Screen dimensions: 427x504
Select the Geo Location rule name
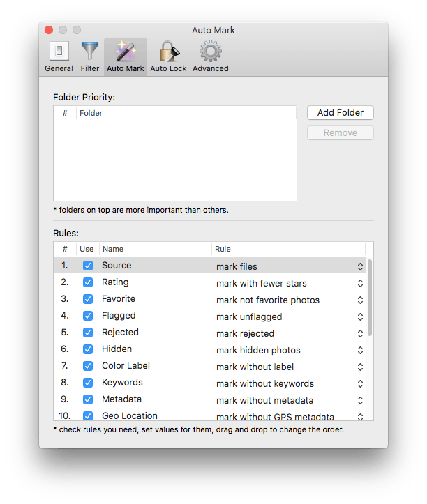pyautogui.click(x=130, y=415)
